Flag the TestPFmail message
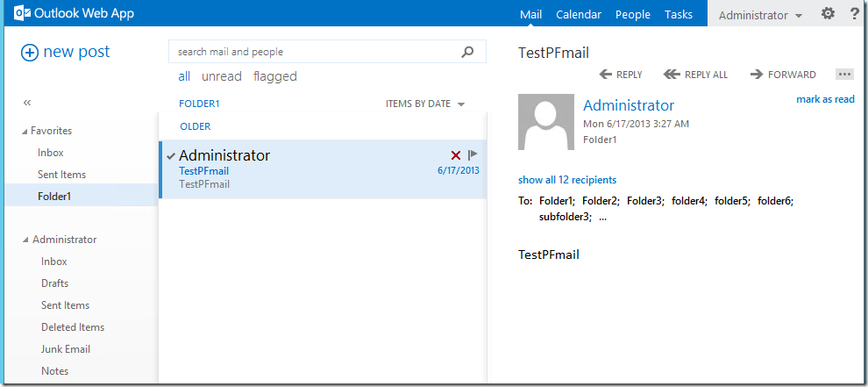Screen dimensions: 868x387 pyautogui.click(x=473, y=154)
